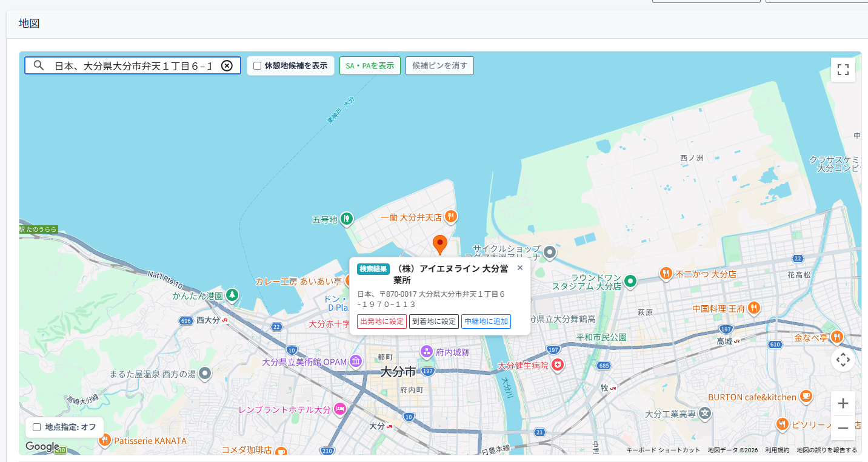Click the ラウンドワン スタジアム marker
868x462 pixels.
click(630, 281)
